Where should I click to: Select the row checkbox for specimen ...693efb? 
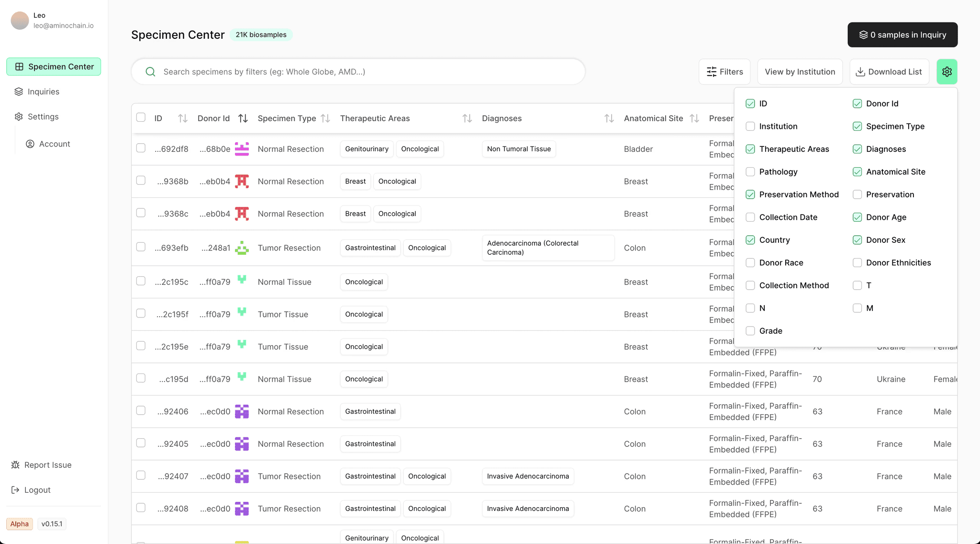click(141, 247)
